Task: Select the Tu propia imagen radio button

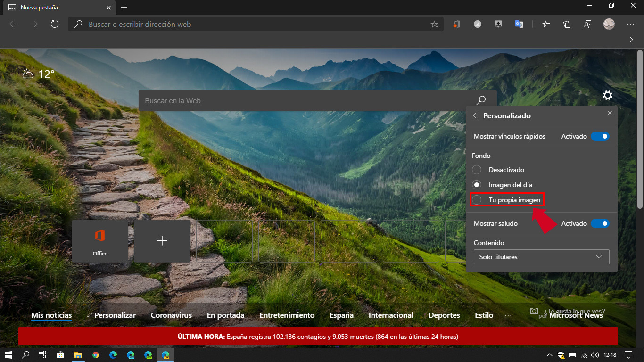Action: click(476, 200)
